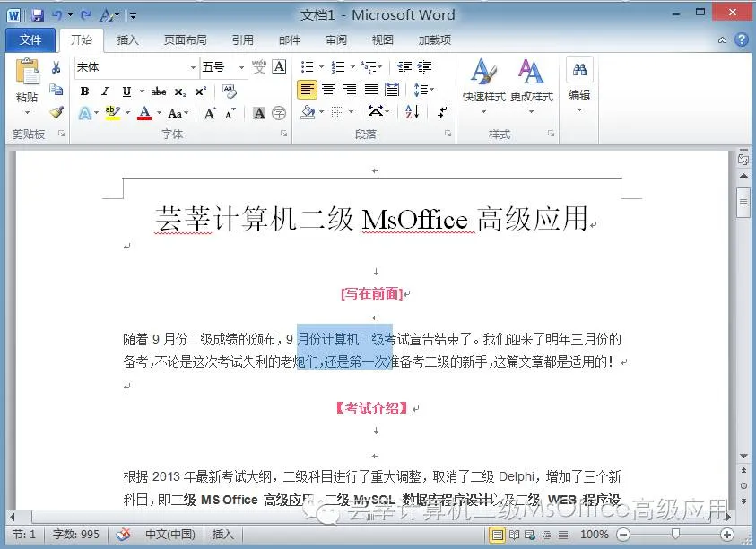This screenshot has width=756, height=549.
Task: Open Word Help question mark
Action: tap(742, 39)
